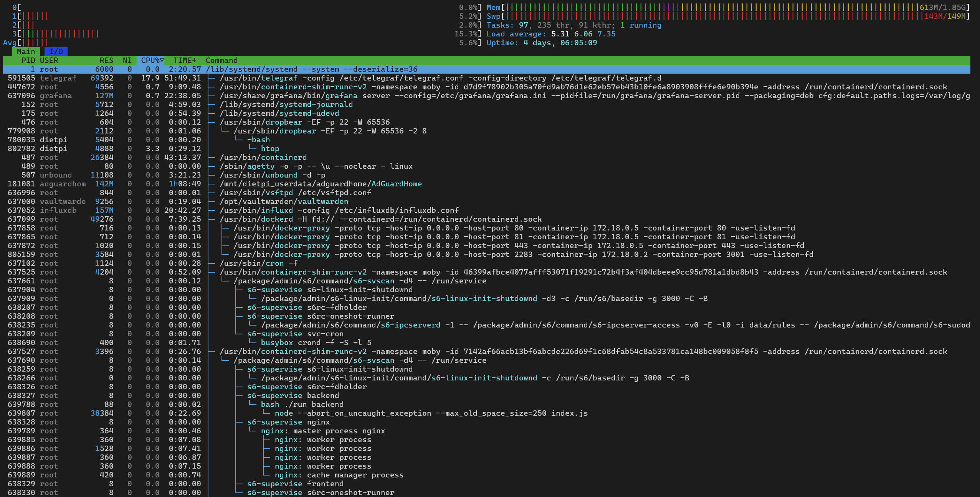Image resolution: width=980 pixels, height=497 pixels.
Task: Select the nginx cache manager process row
Action: 487,475
